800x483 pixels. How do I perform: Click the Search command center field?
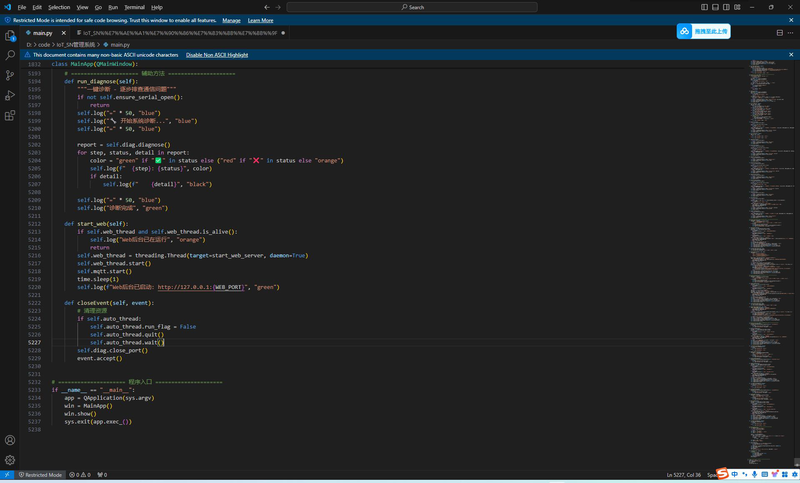[x=412, y=7]
